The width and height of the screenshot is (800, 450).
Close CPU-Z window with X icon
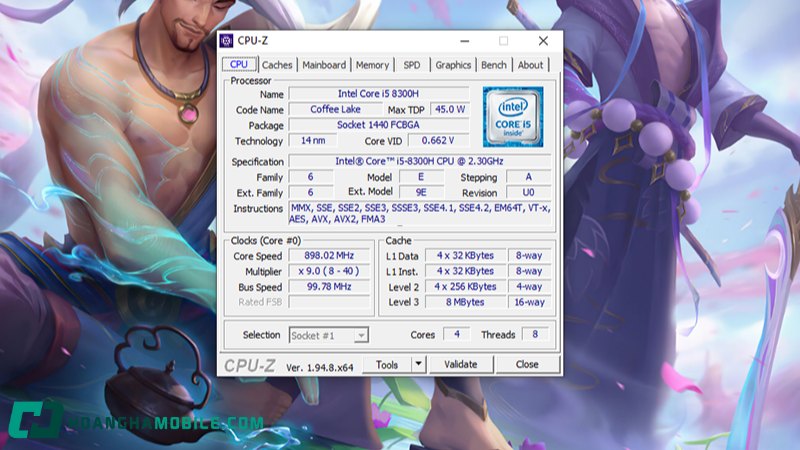(x=543, y=41)
